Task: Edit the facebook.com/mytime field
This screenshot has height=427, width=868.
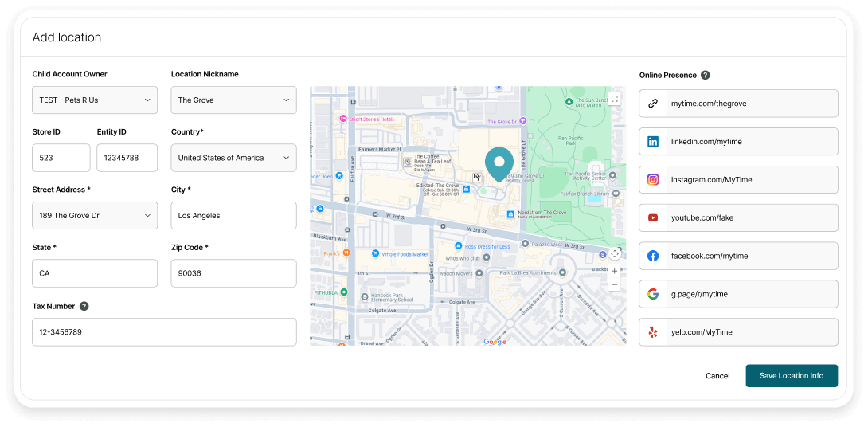Action: [x=752, y=256]
